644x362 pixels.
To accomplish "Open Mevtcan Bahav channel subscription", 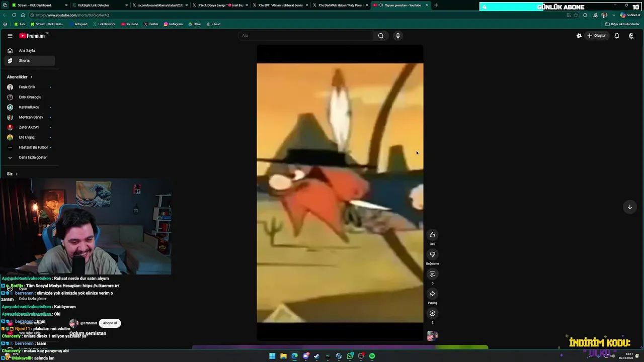I will 29,117.
